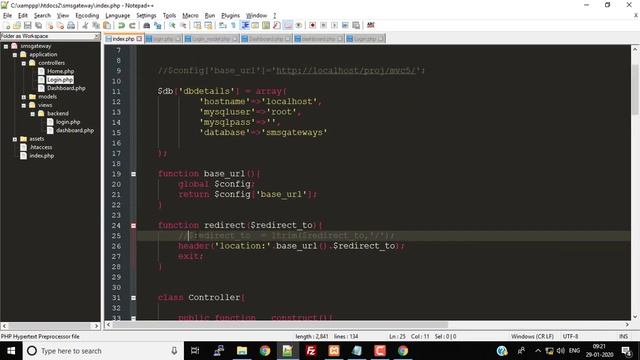Select dashboard.php under backend folder

tap(75, 131)
